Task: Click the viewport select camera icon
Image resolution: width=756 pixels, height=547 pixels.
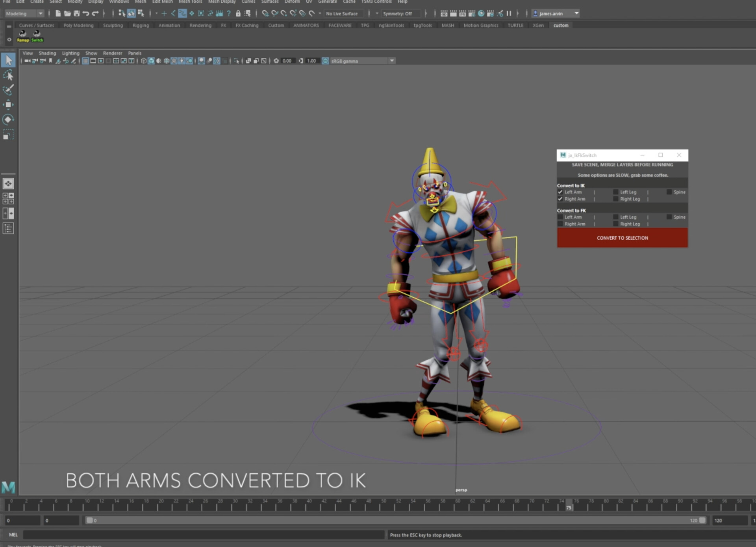Action: coord(27,61)
